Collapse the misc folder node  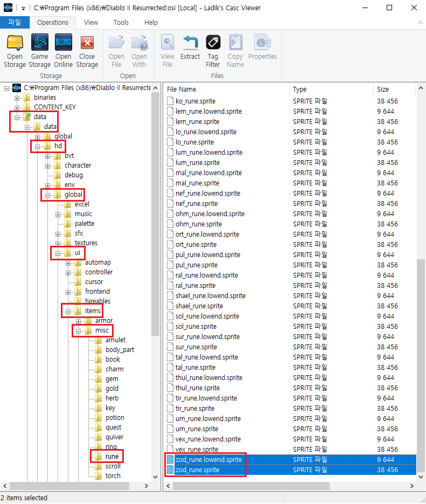tap(78, 331)
